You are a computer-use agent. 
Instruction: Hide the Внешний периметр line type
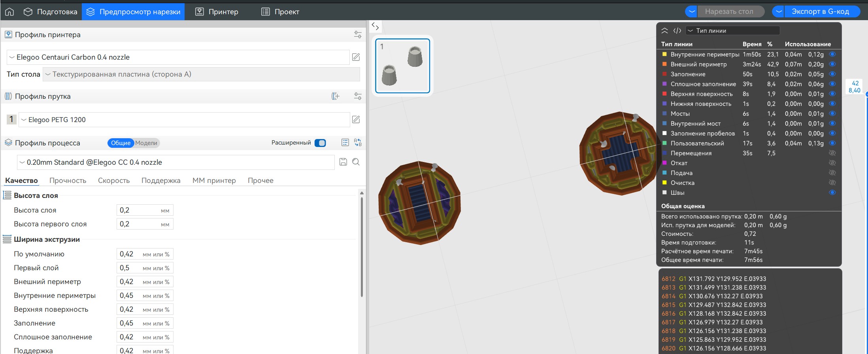click(x=832, y=64)
